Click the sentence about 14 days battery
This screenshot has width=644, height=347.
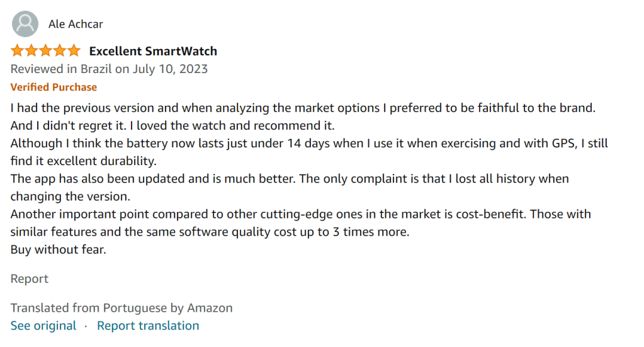click(308, 143)
